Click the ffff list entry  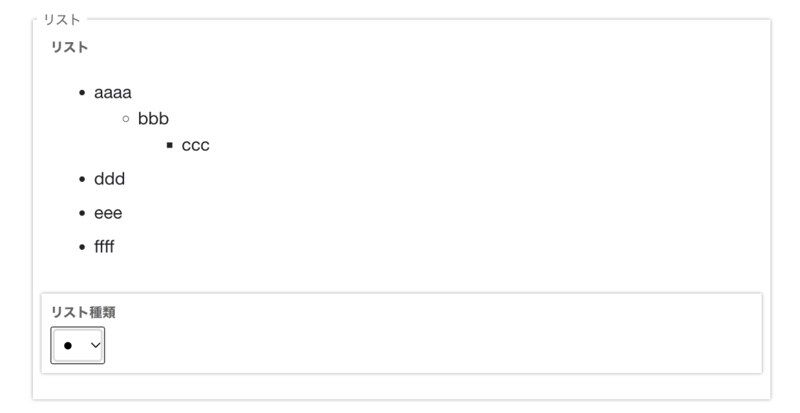[104, 247]
